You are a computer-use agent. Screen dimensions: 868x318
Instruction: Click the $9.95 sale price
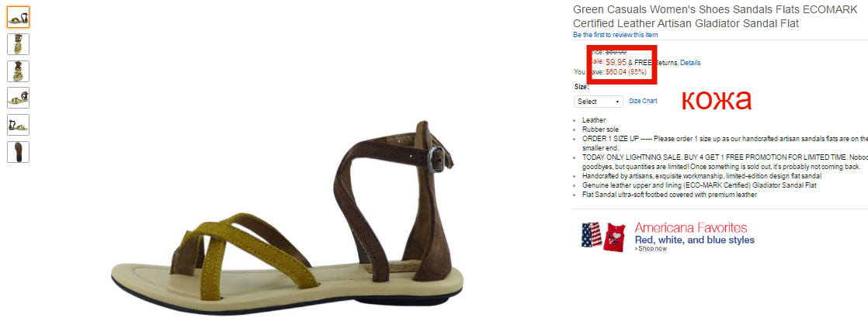616,63
